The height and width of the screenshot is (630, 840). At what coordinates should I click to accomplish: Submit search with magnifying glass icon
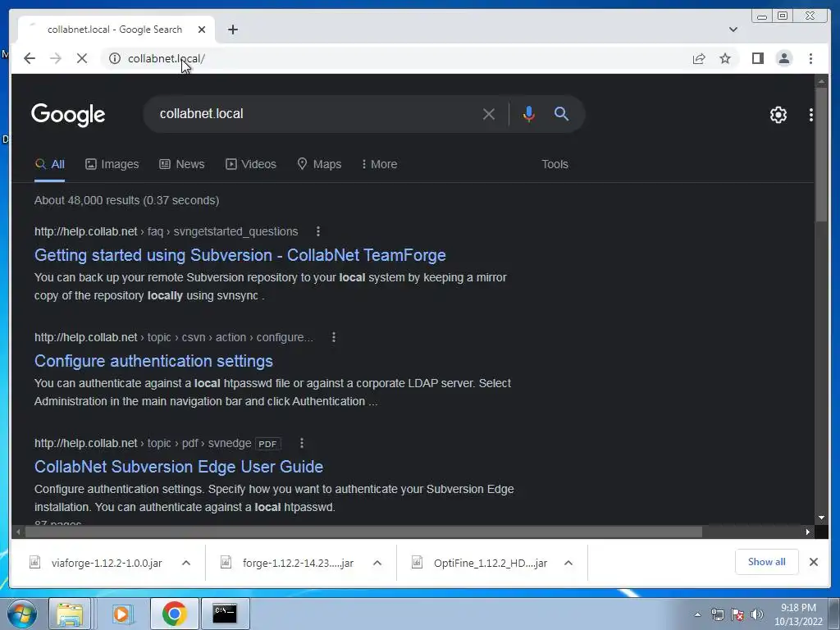click(561, 113)
